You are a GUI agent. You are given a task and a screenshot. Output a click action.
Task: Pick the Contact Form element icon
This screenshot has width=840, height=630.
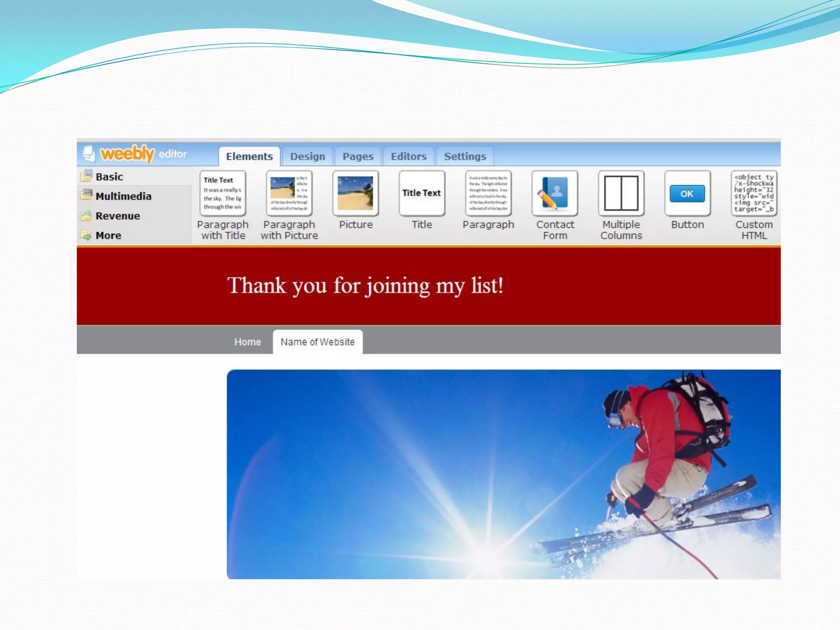click(555, 193)
